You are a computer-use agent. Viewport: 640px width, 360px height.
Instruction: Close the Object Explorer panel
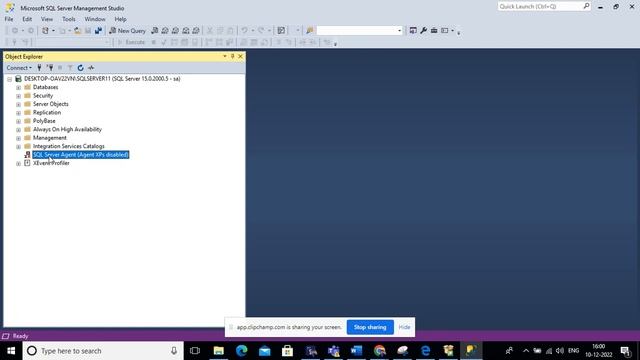(x=240, y=56)
